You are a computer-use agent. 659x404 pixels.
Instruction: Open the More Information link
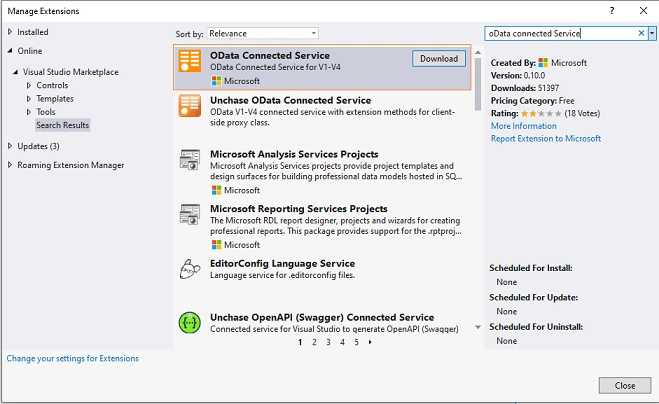(x=524, y=126)
